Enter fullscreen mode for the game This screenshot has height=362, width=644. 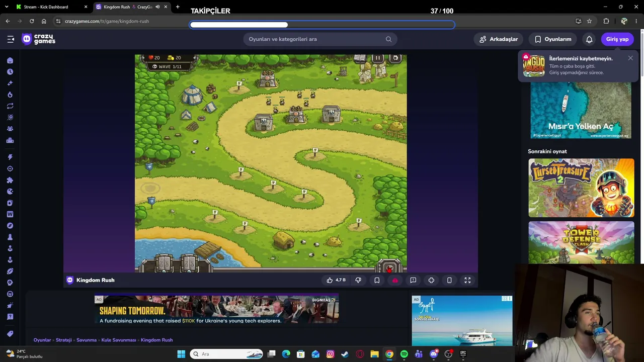click(467, 280)
